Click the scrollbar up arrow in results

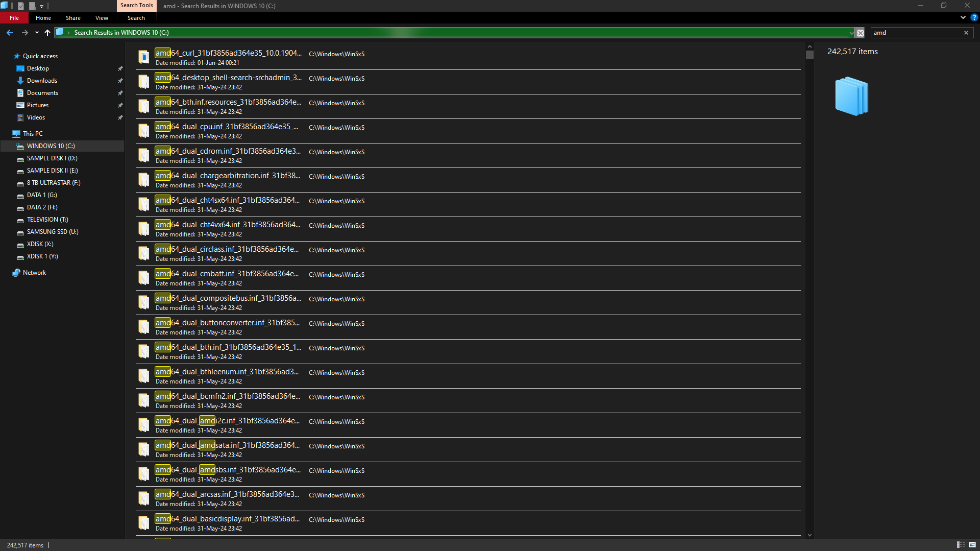point(810,46)
